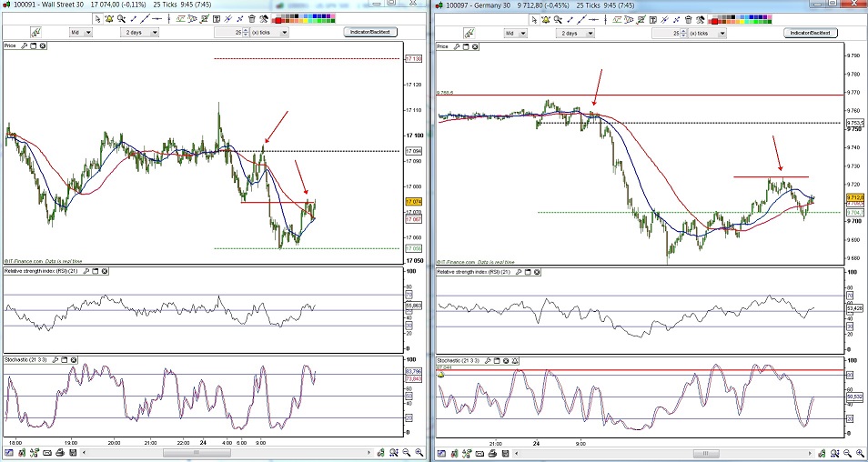
Task: Close the Price panel in Wall Street 30 chart
Action: [43, 45]
